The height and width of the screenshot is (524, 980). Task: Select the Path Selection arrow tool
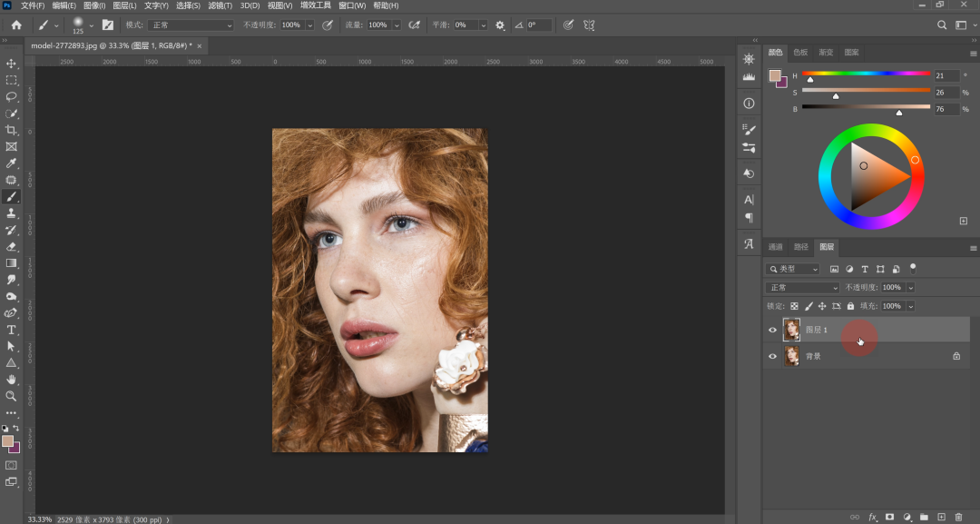(x=11, y=346)
